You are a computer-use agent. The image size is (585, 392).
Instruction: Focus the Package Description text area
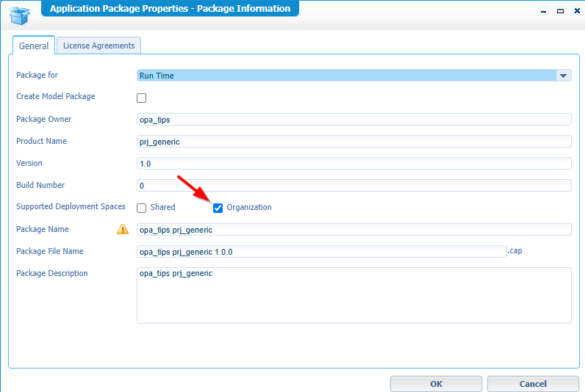click(353, 295)
